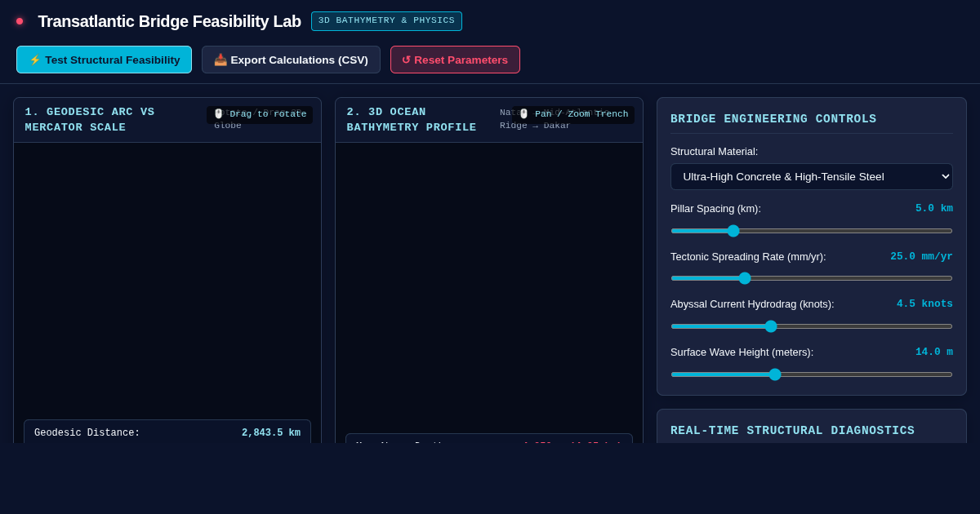Click the 4.5 knots value

tap(924, 304)
